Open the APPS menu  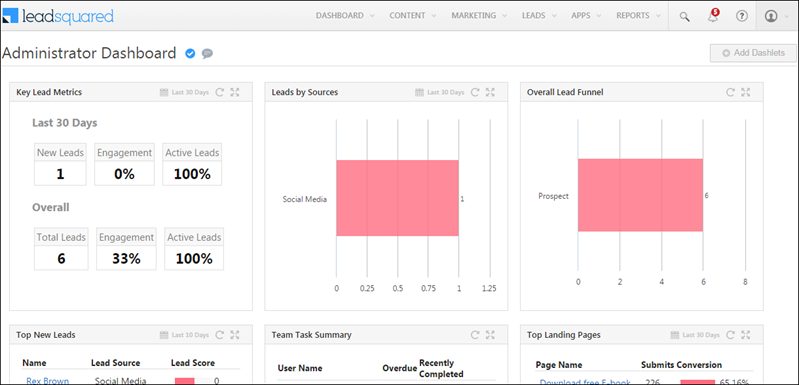586,16
